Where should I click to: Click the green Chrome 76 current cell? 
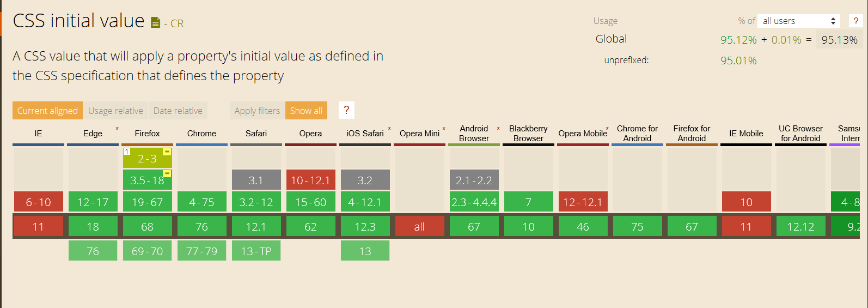pyautogui.click(x=201, y=227)
